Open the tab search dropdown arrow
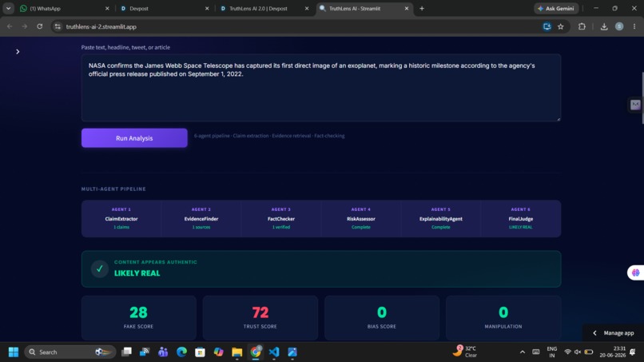The width and height of the screenshot is (644, 362). click(x=8, y=8)
